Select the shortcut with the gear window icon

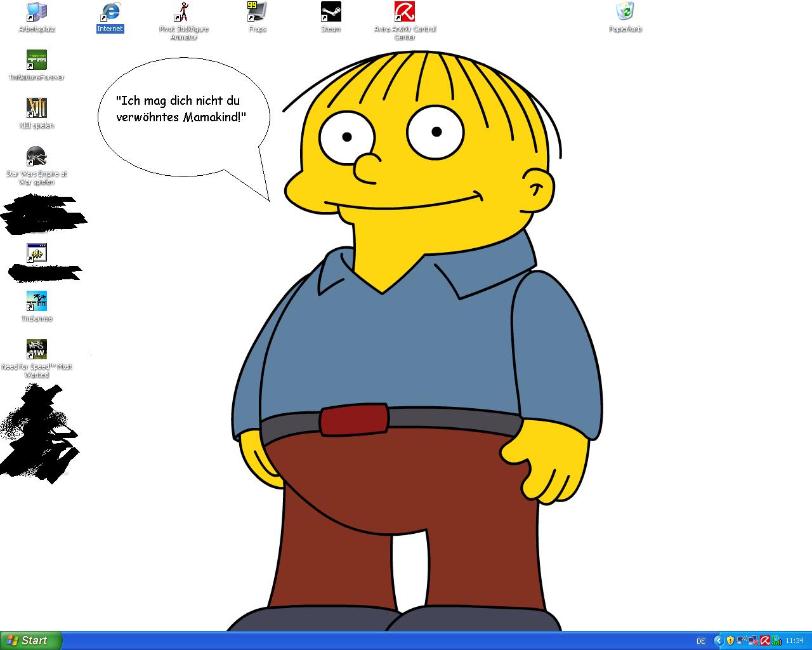pos(37,253)
